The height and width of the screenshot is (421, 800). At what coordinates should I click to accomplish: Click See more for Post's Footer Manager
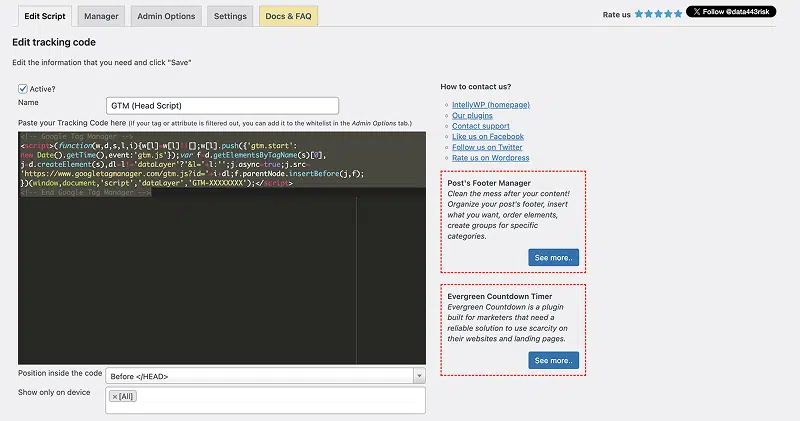[554, 258]
